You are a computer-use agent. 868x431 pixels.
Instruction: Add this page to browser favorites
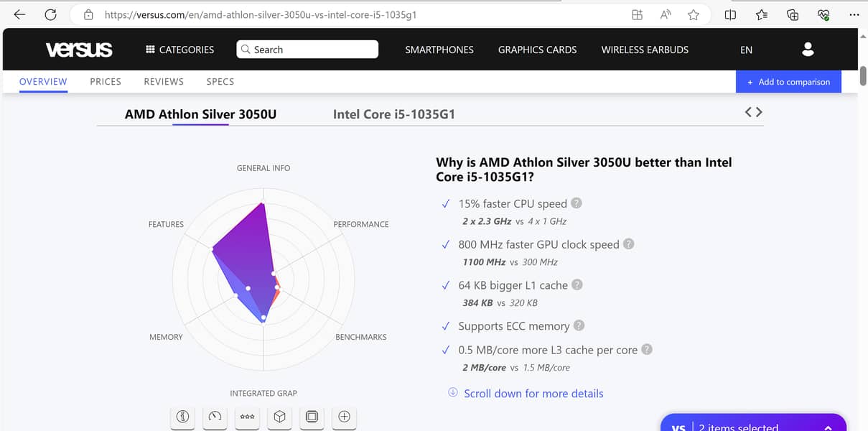click(x=693, y=14)
